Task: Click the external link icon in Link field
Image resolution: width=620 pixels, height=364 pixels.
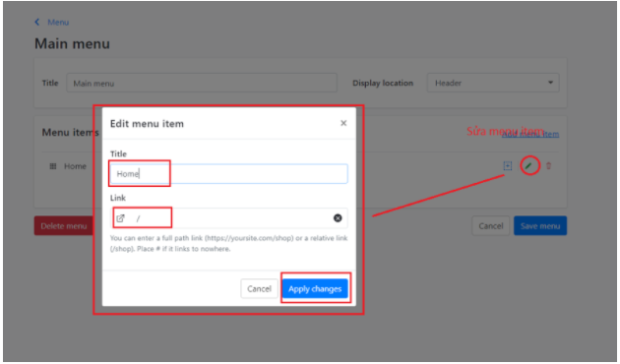Action: point(121,218)
